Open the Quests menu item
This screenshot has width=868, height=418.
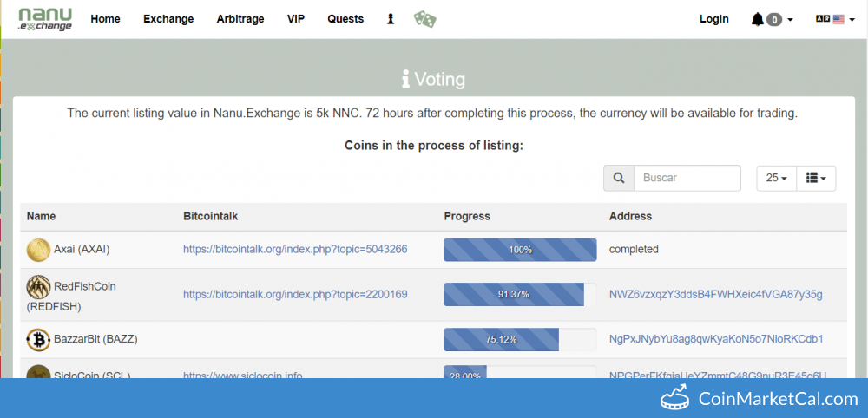[x=345, y=19]
